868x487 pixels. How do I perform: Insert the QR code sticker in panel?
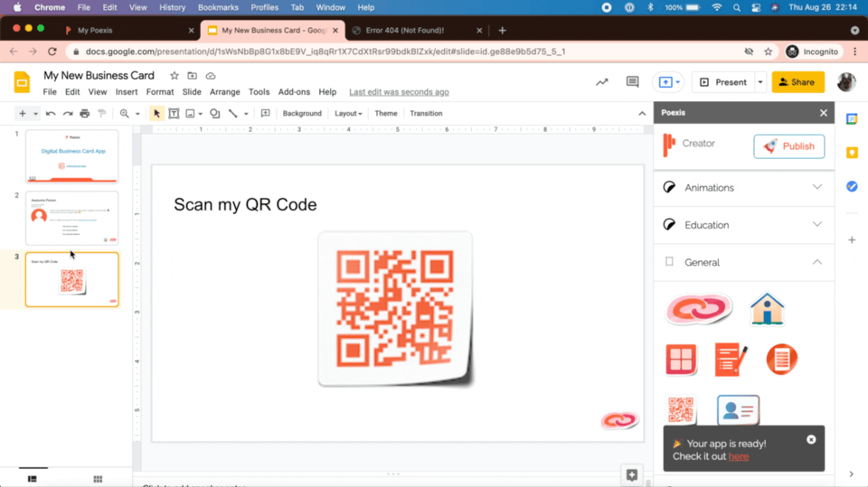click(x=681, y=409)
